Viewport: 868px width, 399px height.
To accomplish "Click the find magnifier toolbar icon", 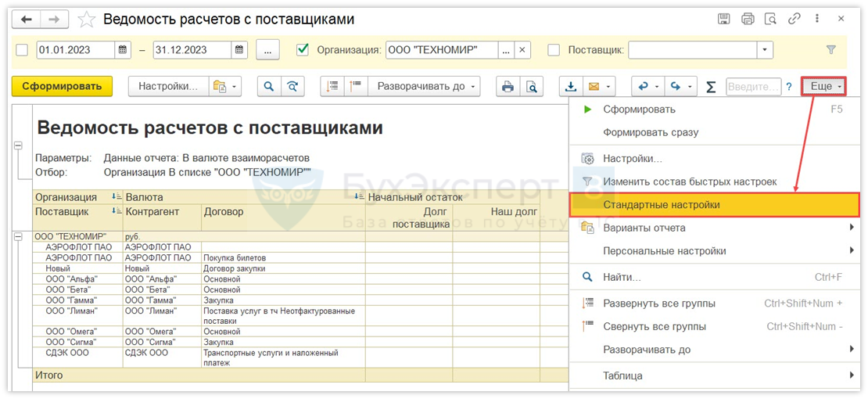I will [269, 87].
